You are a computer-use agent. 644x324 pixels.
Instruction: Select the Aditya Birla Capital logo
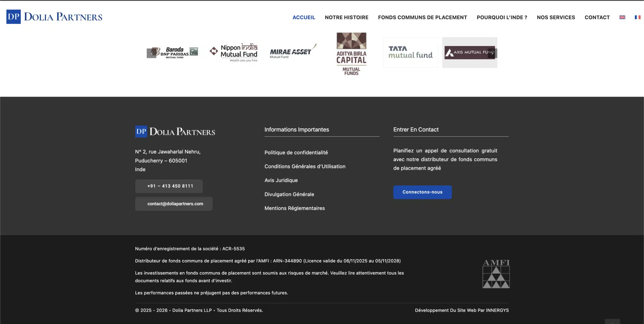coord(351,54)
